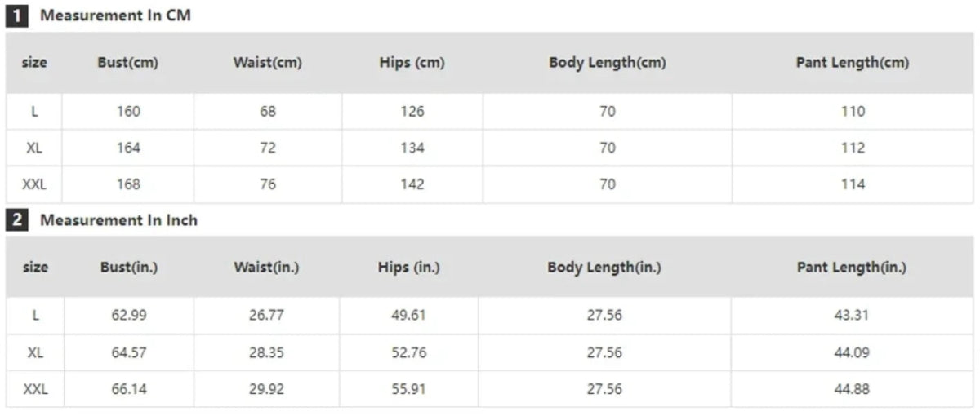Image resolution: width=980 pixels, height=416 pixels.
Task: Click the Waist(cm) column header
Action: (x=268, y=63)
